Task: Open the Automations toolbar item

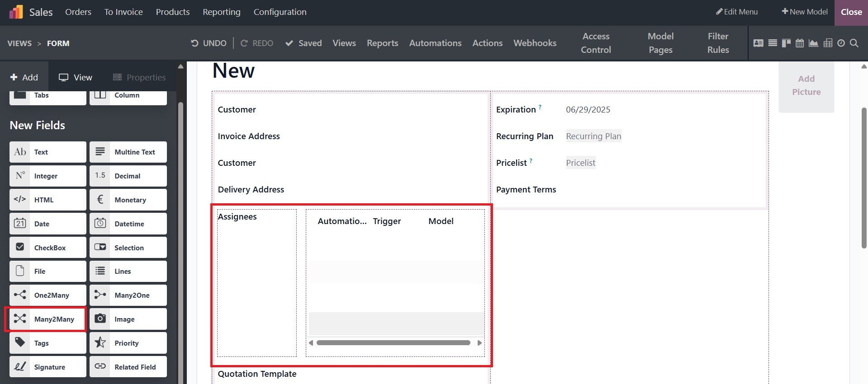Action: click(x=435, y=43)
